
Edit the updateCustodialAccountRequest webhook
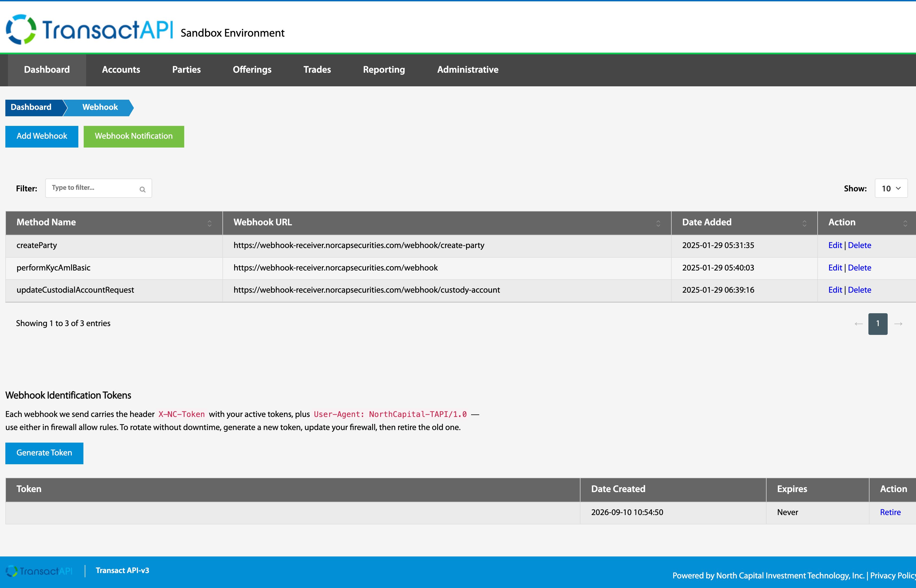835,290
